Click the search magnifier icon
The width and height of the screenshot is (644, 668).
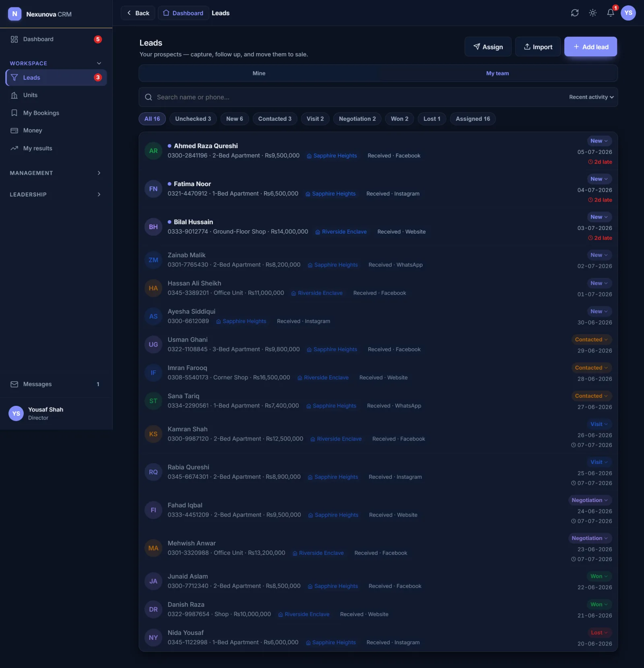pos(149,97)
